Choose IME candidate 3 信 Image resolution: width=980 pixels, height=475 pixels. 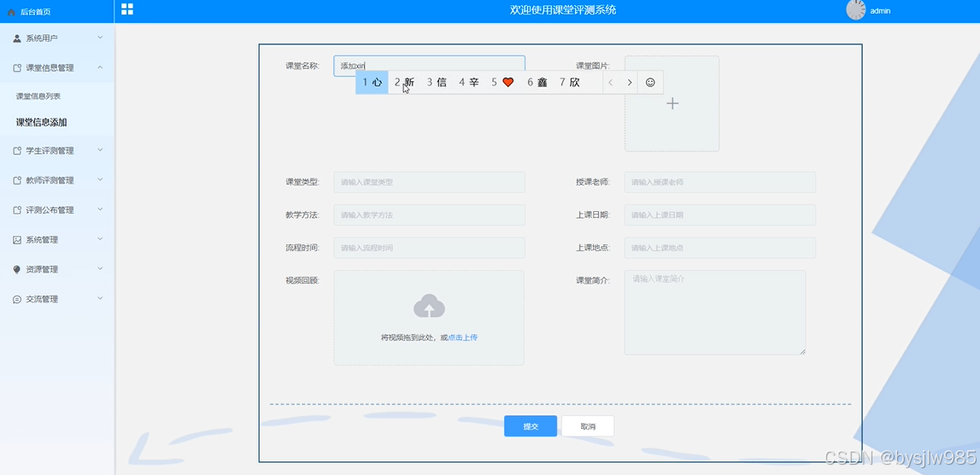(x=437, y=82)
